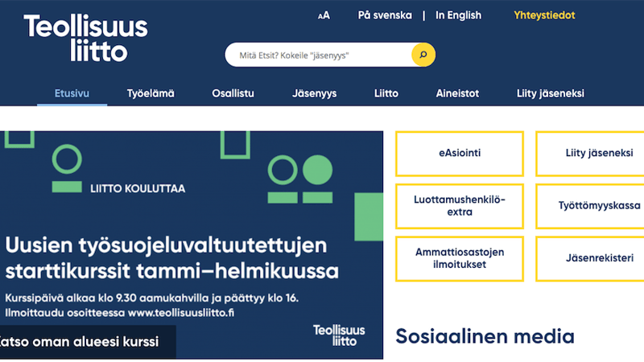Screen dimensions: 644x362
Task: Click Liity jäseneksi in the navigation bar
Action: [x=551, y=93]
